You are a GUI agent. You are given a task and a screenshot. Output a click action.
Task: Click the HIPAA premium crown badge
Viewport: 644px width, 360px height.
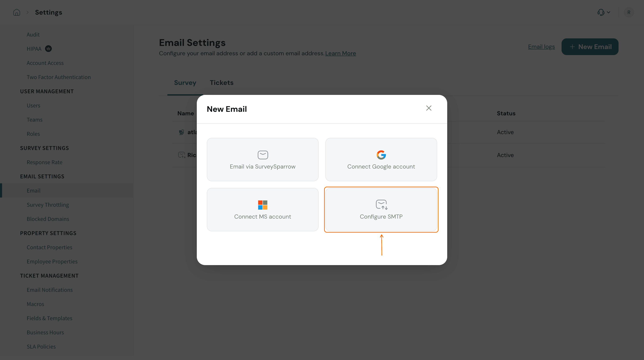click(48, 49)
